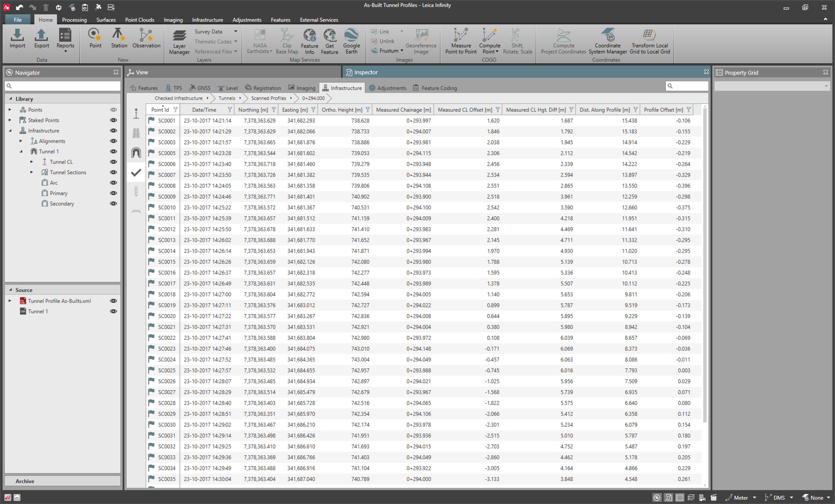Hide the Secondary item
835x504 pixels.
point(113,203)
